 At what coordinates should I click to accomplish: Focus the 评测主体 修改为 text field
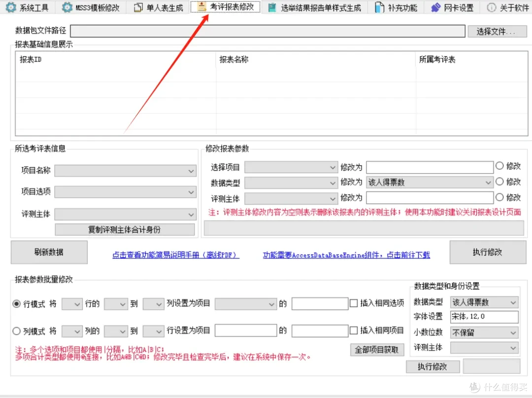[430, 198]
